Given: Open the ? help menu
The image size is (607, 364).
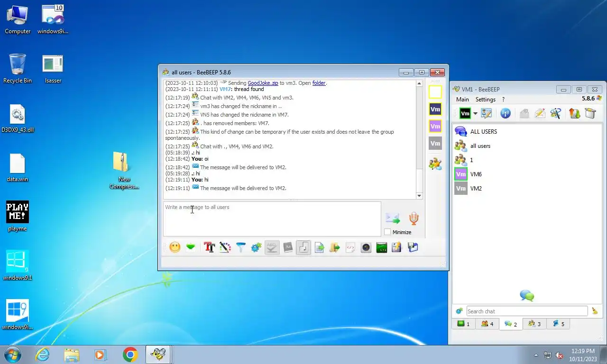Looking at the screenshot, I should point(503,100).
